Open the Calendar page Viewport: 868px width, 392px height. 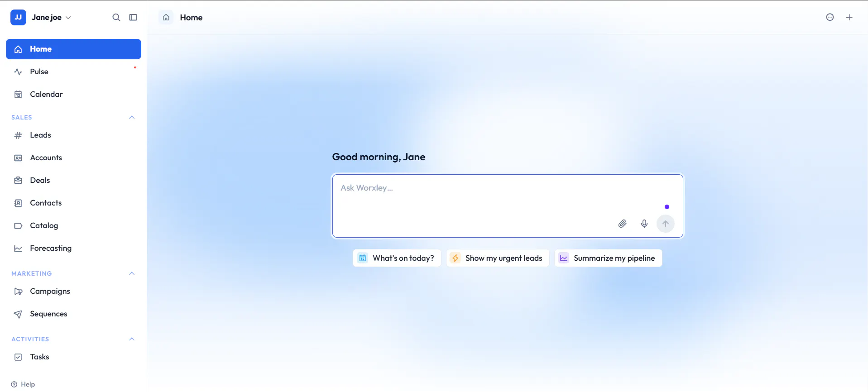[73, 94]
